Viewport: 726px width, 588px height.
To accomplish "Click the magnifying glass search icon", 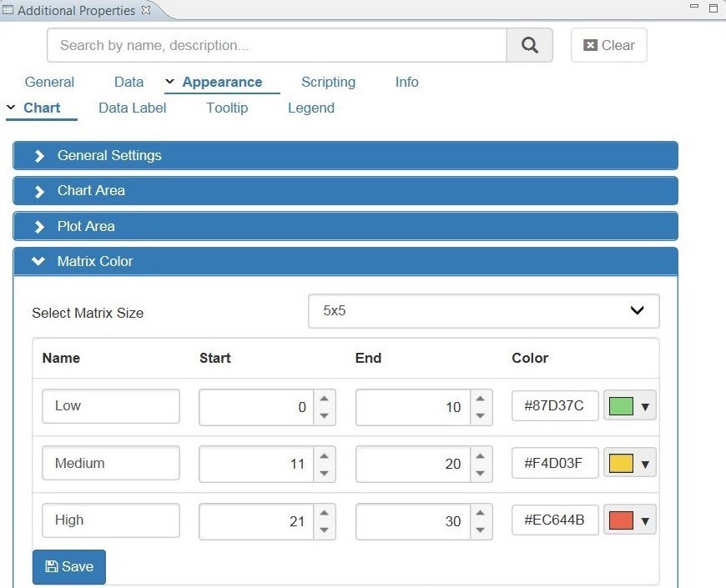I will [x=529, y=46].
